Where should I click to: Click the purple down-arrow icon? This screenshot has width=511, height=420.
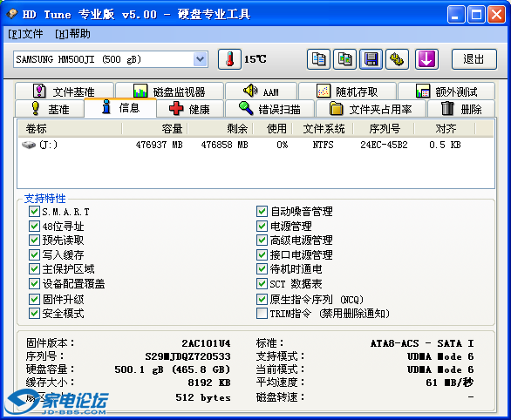click(x=426, y=59)
